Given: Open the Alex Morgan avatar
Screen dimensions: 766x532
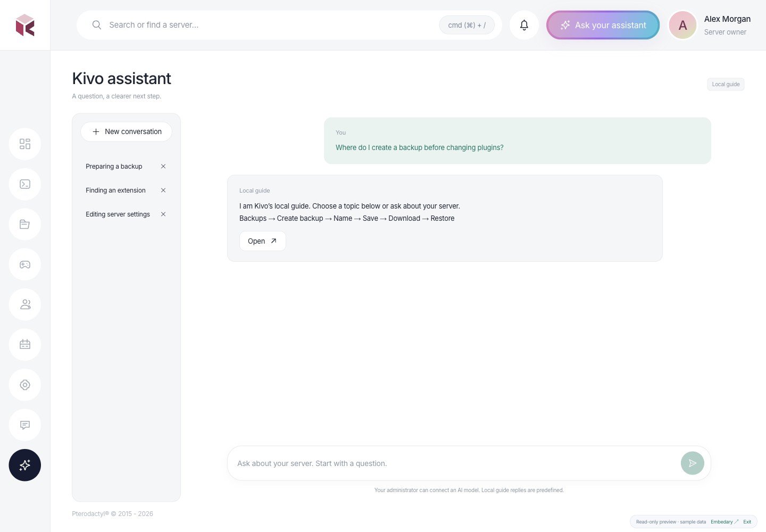Looking at the screenshot, I should coord(682,25).
